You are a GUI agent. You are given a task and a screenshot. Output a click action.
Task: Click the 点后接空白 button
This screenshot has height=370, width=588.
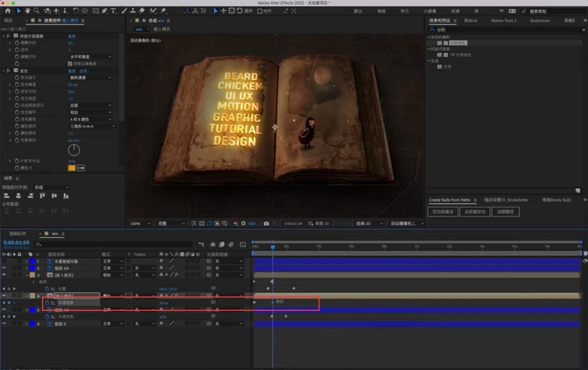click(x=475, y=212)
